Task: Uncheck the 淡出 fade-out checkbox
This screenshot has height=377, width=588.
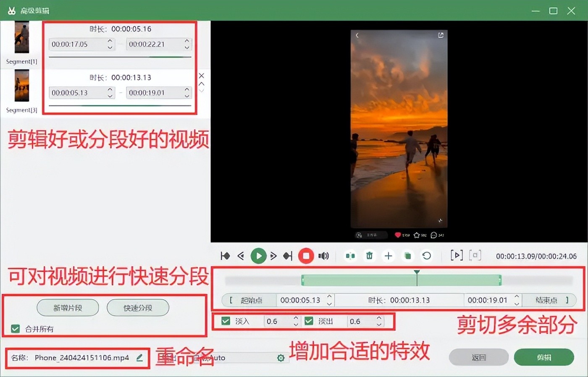Action: [x=309, y=321]
